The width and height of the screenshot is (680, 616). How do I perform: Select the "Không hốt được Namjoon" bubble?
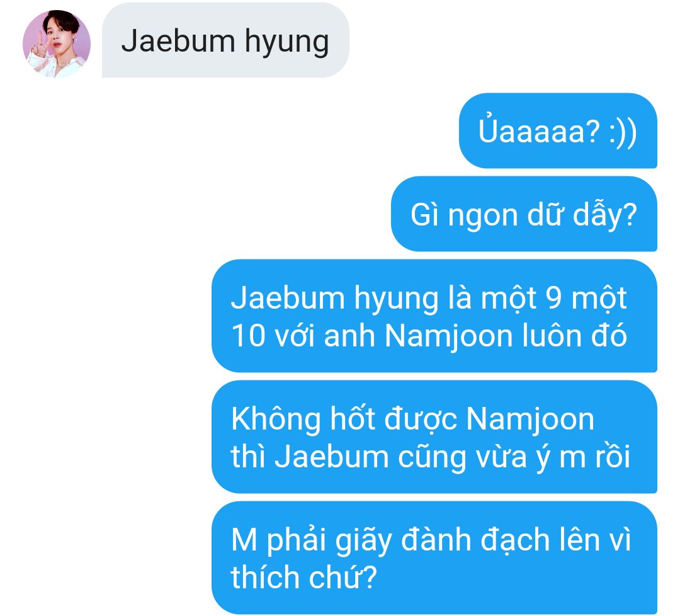pyautogui.click(x=434, y=437)
